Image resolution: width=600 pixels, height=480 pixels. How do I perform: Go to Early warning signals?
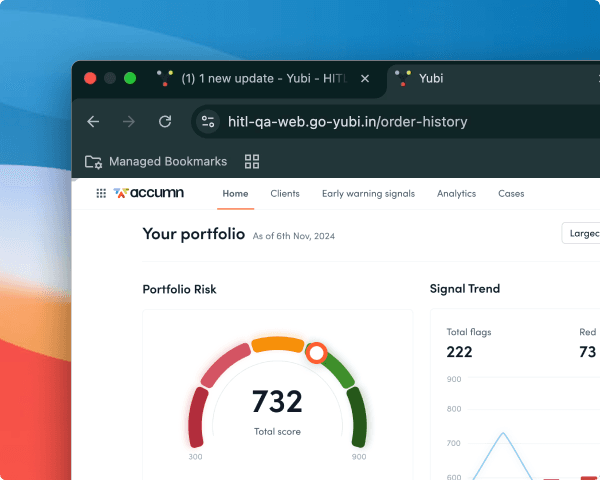coord(368,194)
